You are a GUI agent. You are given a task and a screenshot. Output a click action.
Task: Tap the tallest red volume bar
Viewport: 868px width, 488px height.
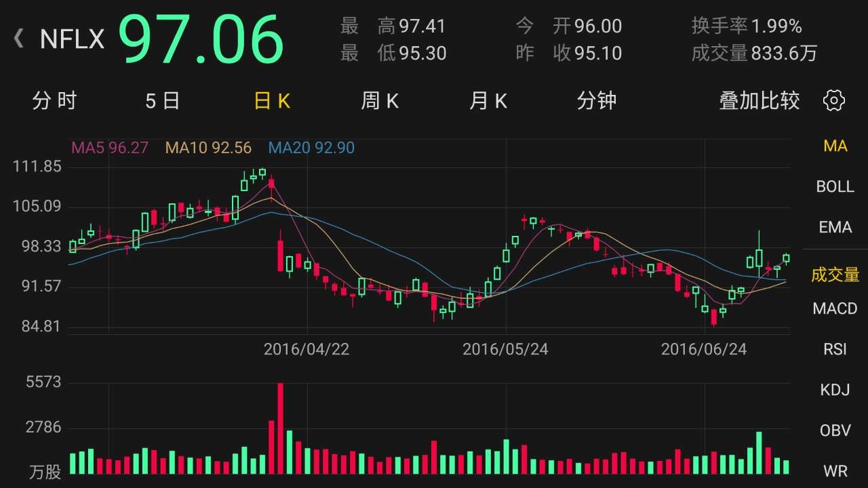280,428
